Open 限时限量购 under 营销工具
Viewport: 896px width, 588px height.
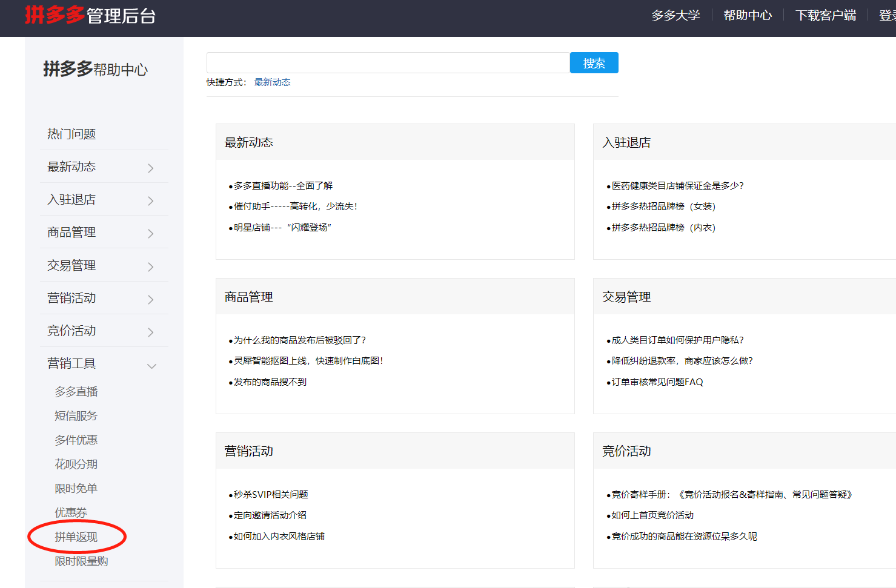pos(81,561)
